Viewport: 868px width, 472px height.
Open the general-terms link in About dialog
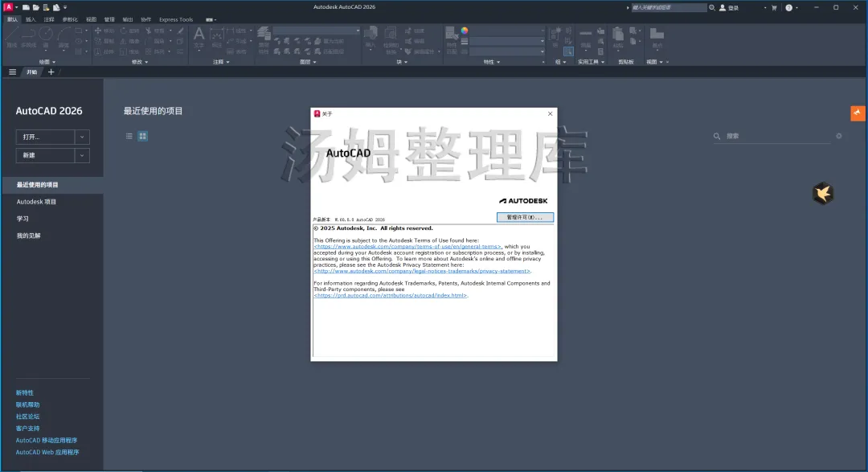[x=407, y=247]
